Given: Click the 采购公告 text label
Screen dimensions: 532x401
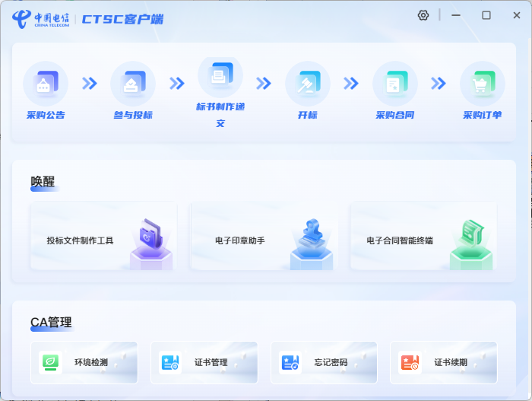Looking at the screenshot, I should 46,116.
